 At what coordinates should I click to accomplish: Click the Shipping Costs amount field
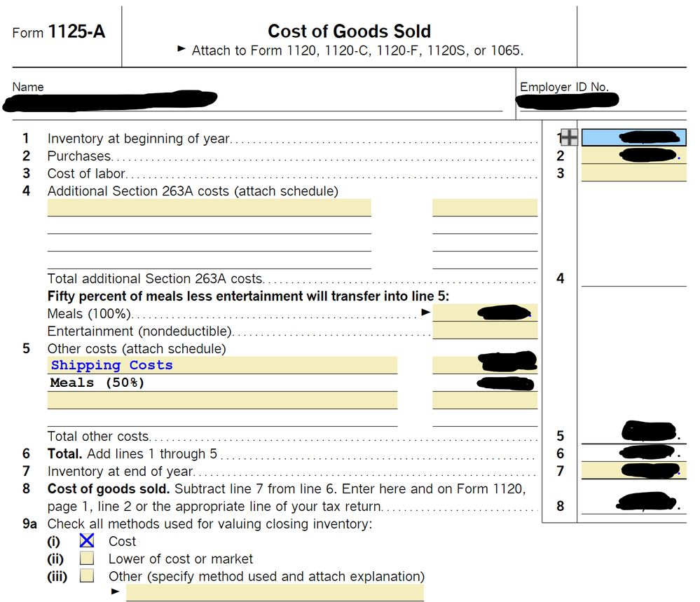(484, 365)
